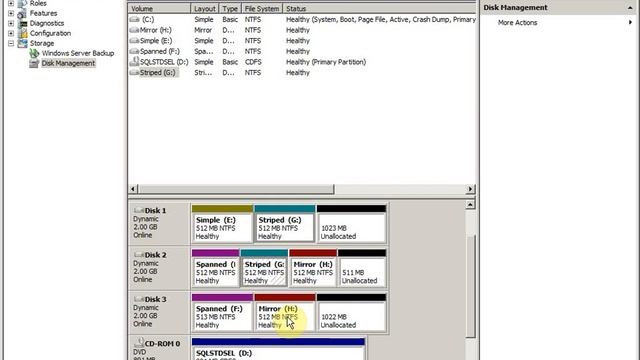The height and width of the screenshot is (360, 640).
Task: Select the Storage tree item
Action: 42,43
